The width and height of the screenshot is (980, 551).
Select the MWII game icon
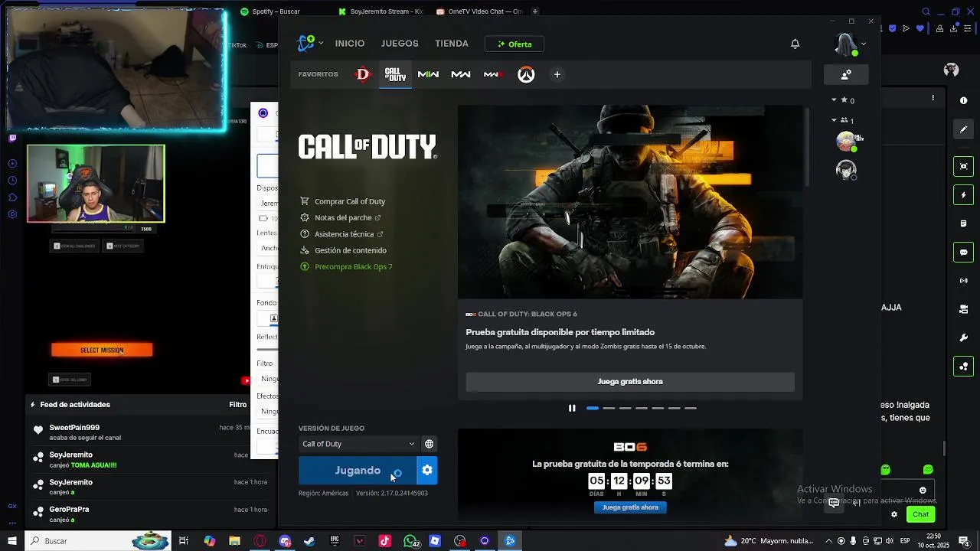pos(461,74)
